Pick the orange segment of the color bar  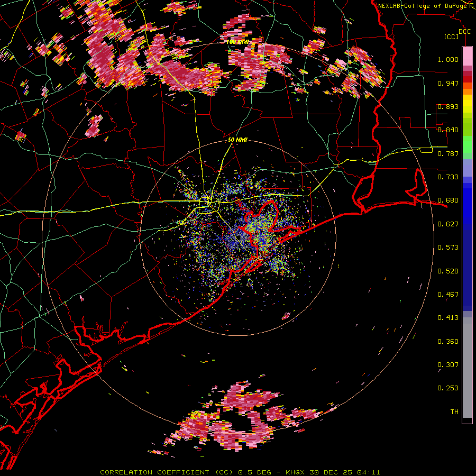[x=467, y=91]
